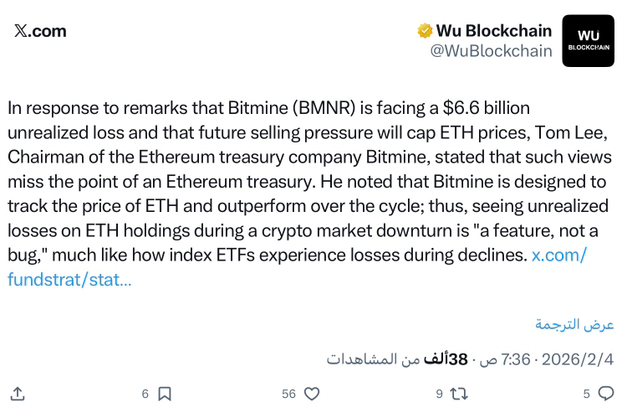
Task: Click the reply count of 5
Action: (586, 394)
